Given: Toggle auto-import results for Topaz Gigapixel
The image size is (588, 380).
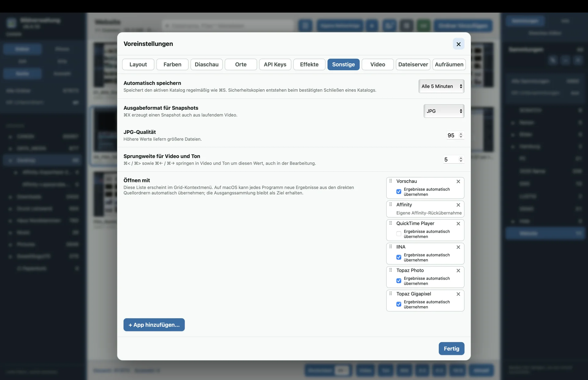Looking at the screenshot, I should pos(399,304).
